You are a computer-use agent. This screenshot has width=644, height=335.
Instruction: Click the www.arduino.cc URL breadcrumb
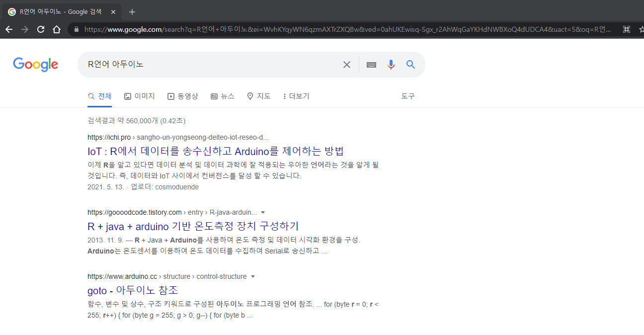pyautogui.click(x=167, y=276)
